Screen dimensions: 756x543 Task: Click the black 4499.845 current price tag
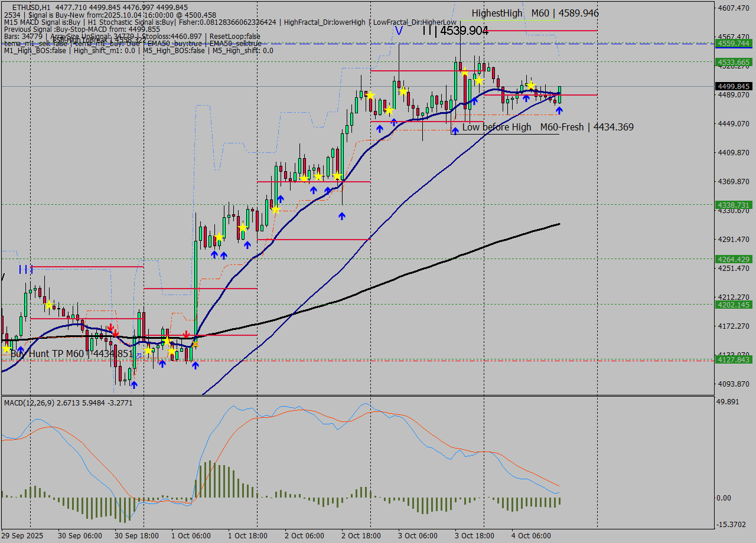point(733,86)
